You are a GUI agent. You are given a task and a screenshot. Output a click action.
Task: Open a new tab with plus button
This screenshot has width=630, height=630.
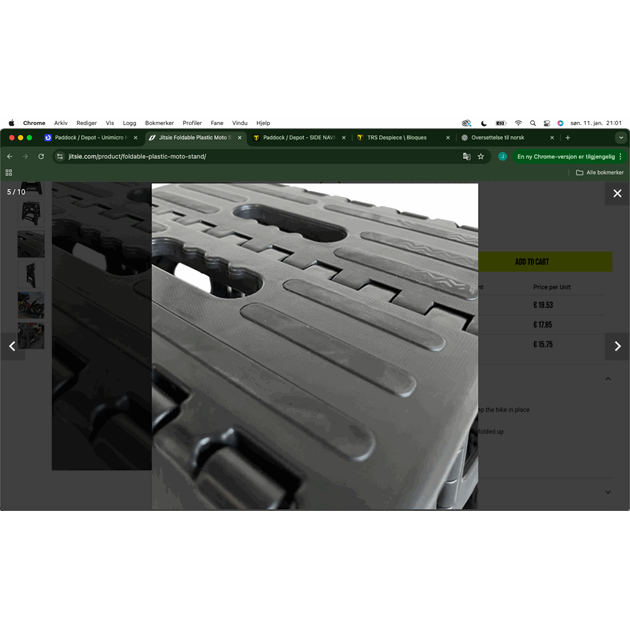pyautogui.click(x=568, y=137)
